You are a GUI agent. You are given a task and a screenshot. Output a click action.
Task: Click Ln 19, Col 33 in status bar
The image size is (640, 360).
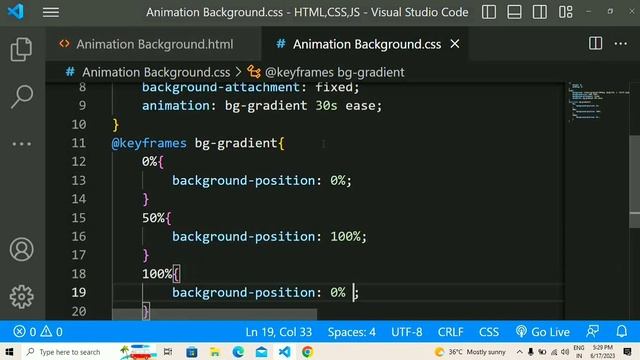click(278, 332)
